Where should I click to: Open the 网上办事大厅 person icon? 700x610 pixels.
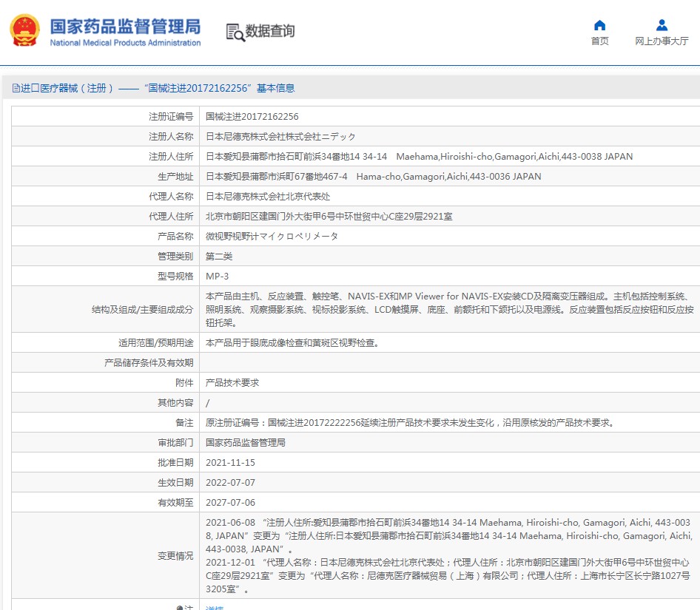(x=662, y=25)
